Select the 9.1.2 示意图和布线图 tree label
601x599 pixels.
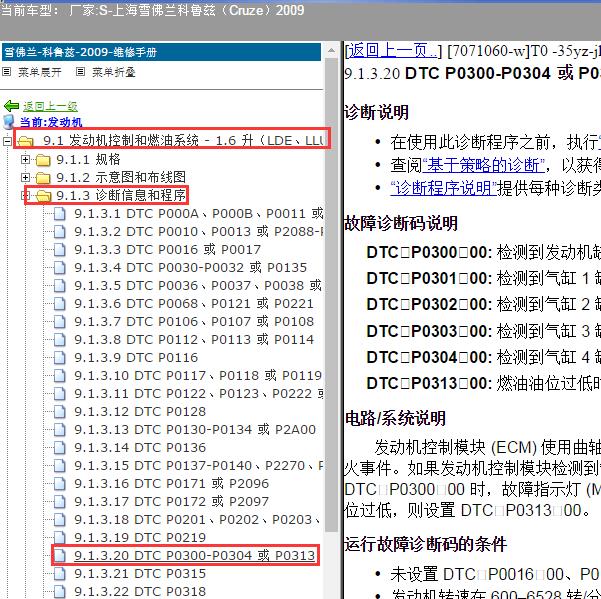coord(121,177)
